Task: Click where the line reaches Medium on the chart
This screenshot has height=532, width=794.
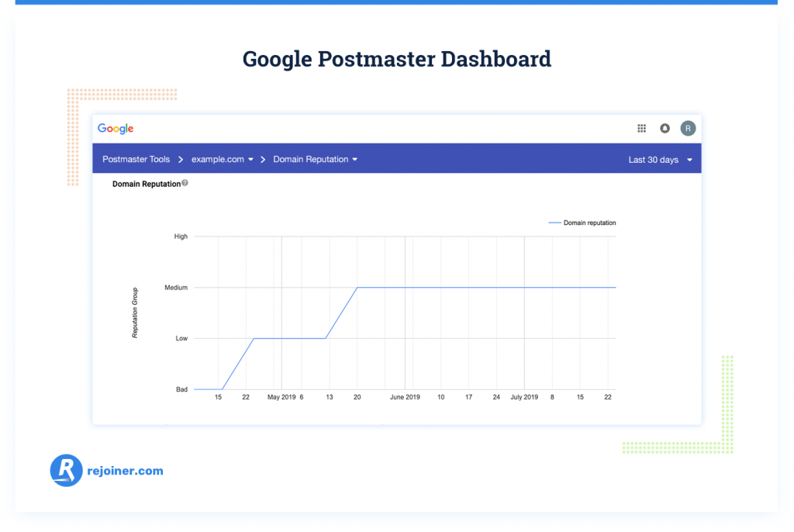Action: 357,287
